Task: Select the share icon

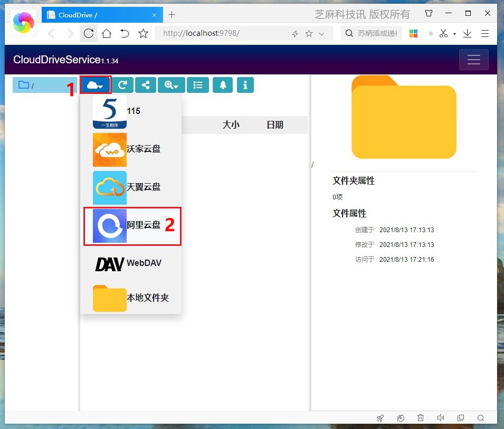Action: [x=146, y=85]
